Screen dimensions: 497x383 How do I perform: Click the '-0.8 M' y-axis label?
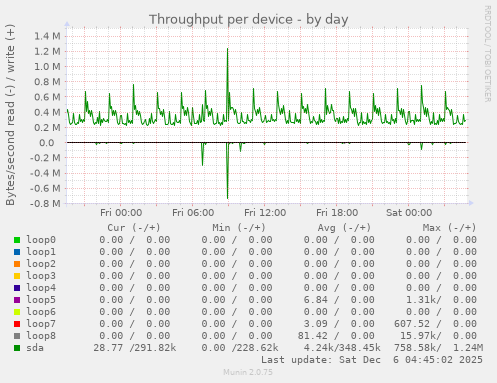tap(45, 204)
